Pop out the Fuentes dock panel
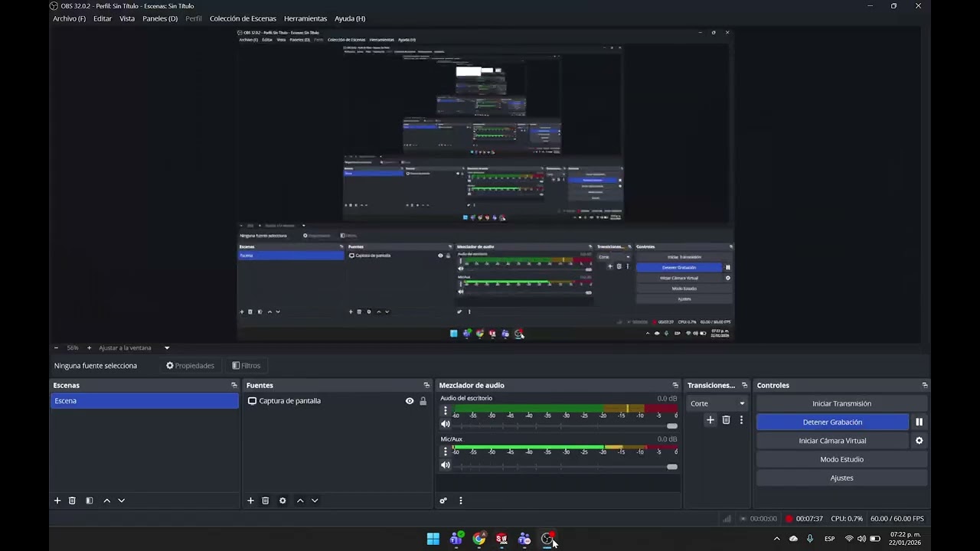 pos(426,385)
